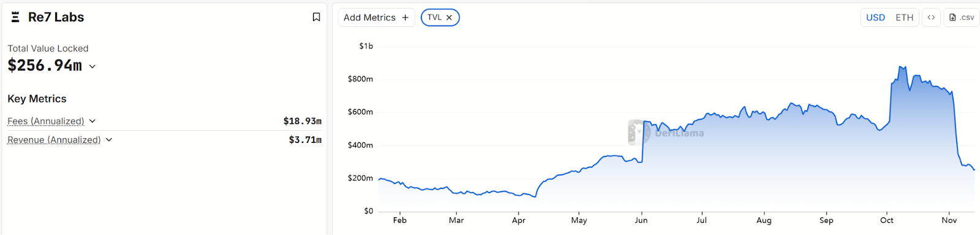Click the plus icon in Add Metrics
980x235 pixels.
click(x=405, y=18)
